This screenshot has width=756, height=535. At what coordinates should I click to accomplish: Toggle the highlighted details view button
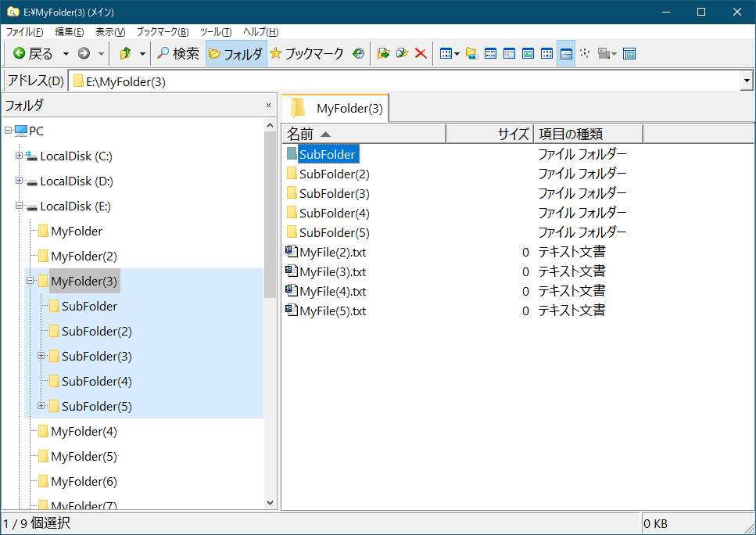(566, 53)
